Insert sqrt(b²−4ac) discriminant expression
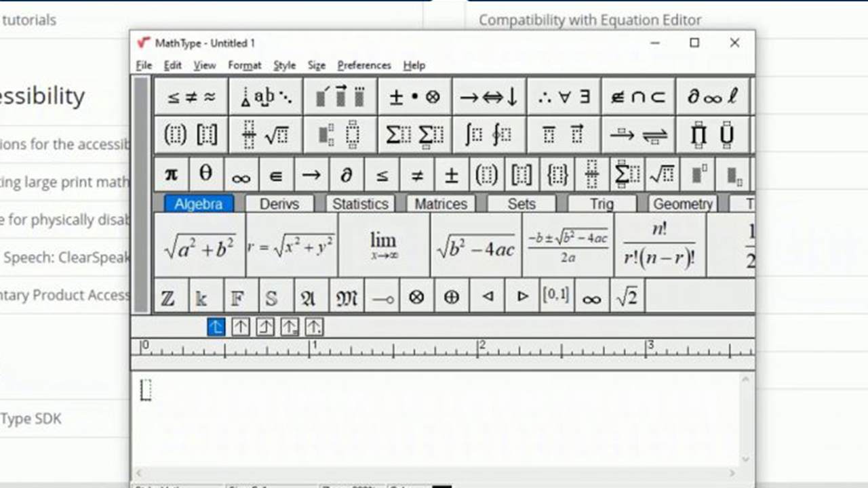Screen dimensions: 868x488 point(476,245)
